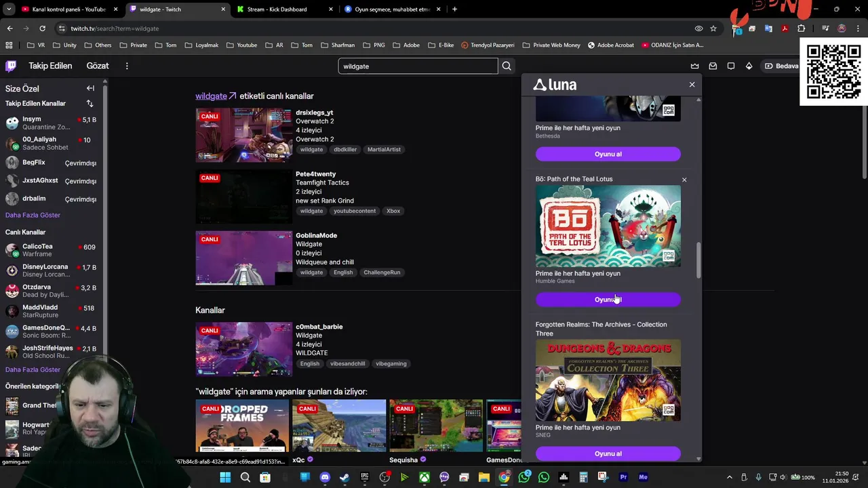Open the E-Bike bookmarks folder
The width and height of the screenshot is (868, 488).
(441, 45)
